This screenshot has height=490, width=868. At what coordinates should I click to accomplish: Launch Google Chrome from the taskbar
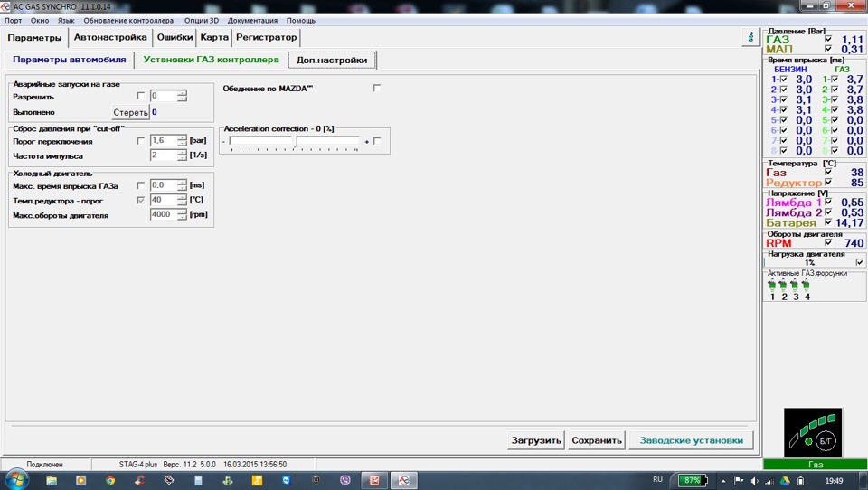(x=110, y=480)
